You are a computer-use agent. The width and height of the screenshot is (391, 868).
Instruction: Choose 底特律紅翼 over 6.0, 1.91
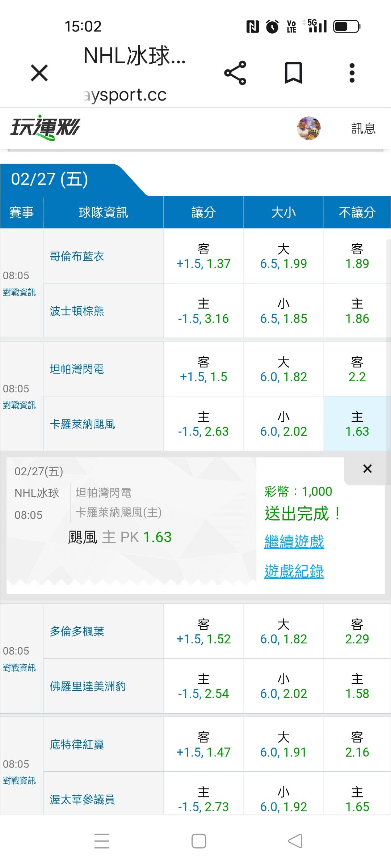tap(283, 745)
